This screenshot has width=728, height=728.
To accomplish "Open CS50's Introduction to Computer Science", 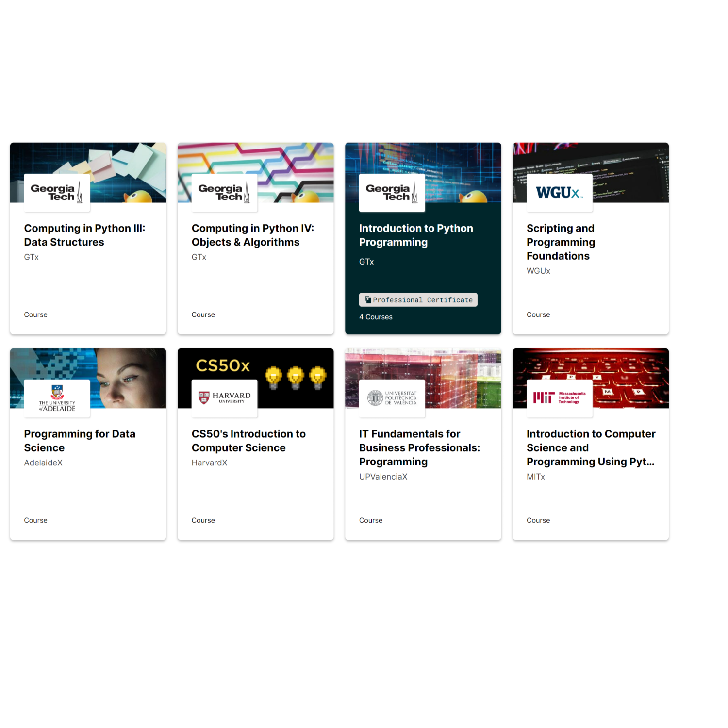I will 248,441.
